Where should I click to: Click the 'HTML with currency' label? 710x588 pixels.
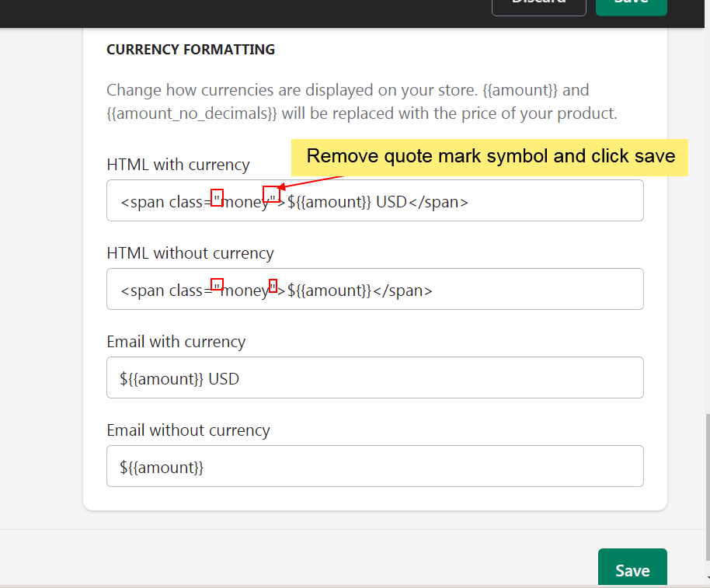178,165
